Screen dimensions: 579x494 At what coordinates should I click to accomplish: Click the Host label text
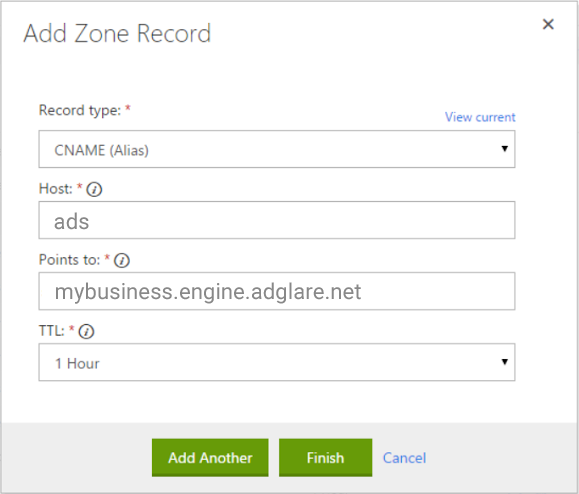click(x=55, y=189)
